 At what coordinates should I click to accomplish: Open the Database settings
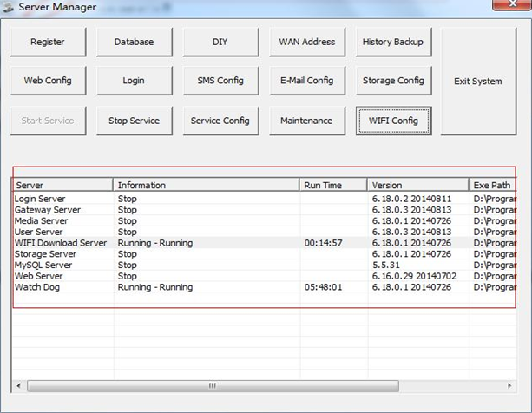click(x=135, y=42)
